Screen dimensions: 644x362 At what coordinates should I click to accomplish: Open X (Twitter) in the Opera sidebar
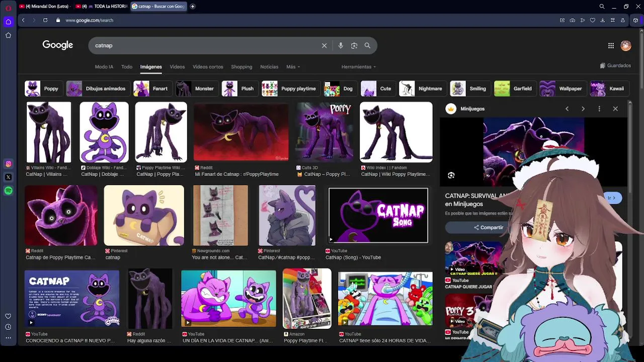click(8, 177)
